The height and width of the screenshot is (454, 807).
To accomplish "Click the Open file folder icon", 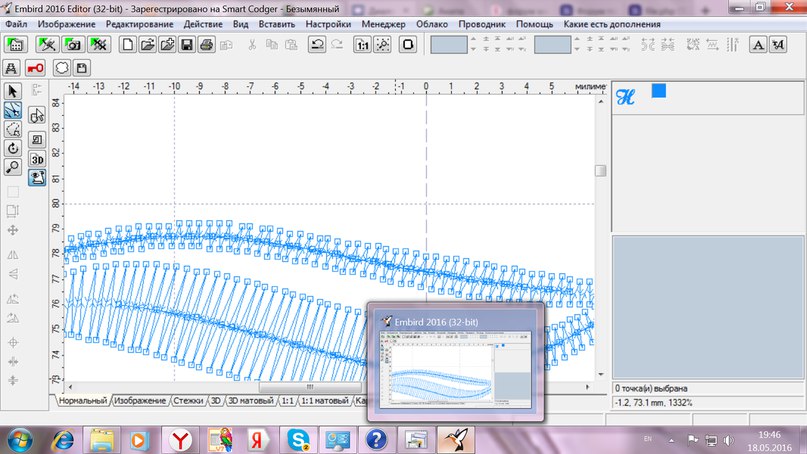I will tap(147, 45).
